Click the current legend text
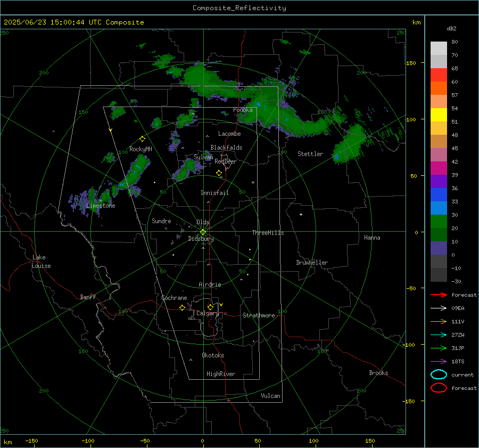The width and height of the screenshot is (479, 448). click(463, 374)
